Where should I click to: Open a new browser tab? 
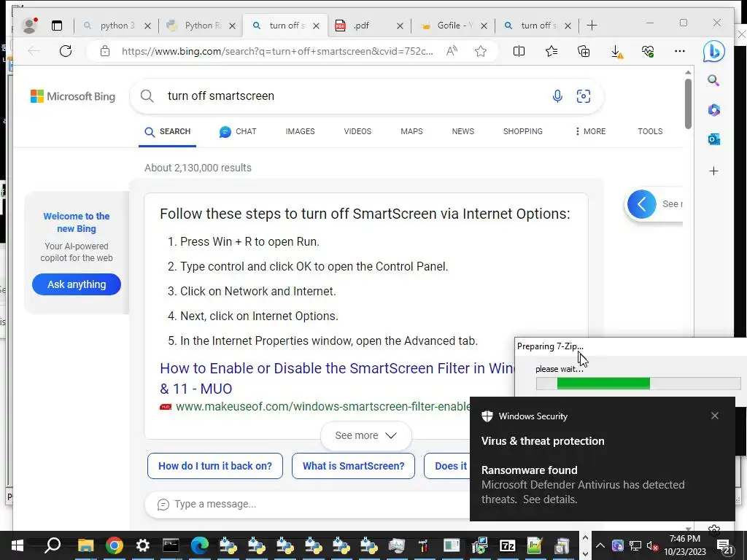[x=592, y=26]
